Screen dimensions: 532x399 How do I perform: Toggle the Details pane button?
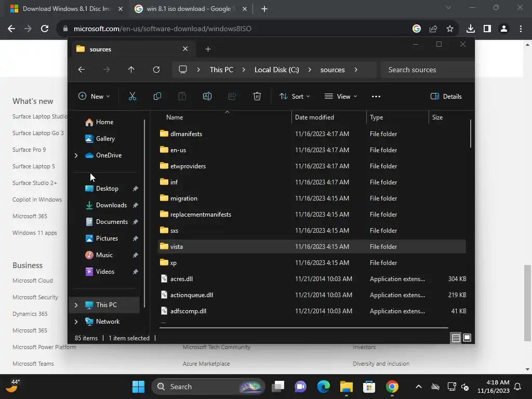pyautogui.click(x=446, y=96)
